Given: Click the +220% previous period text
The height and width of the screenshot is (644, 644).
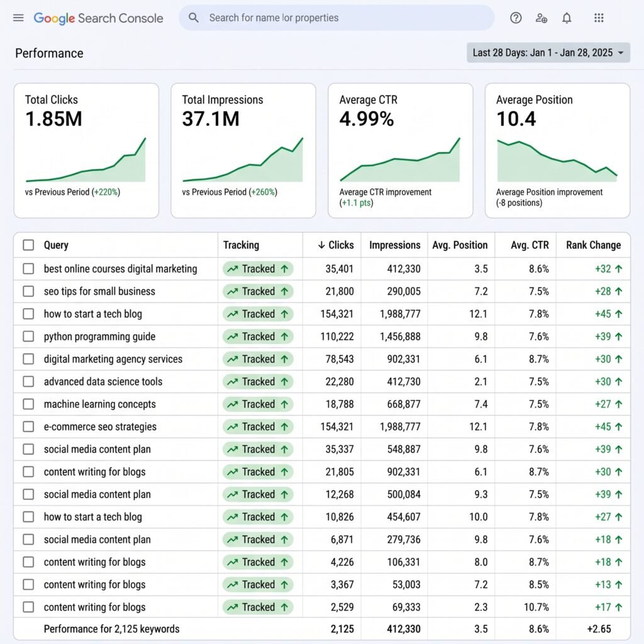Looking at the screenshot, I should coord(106,192).
